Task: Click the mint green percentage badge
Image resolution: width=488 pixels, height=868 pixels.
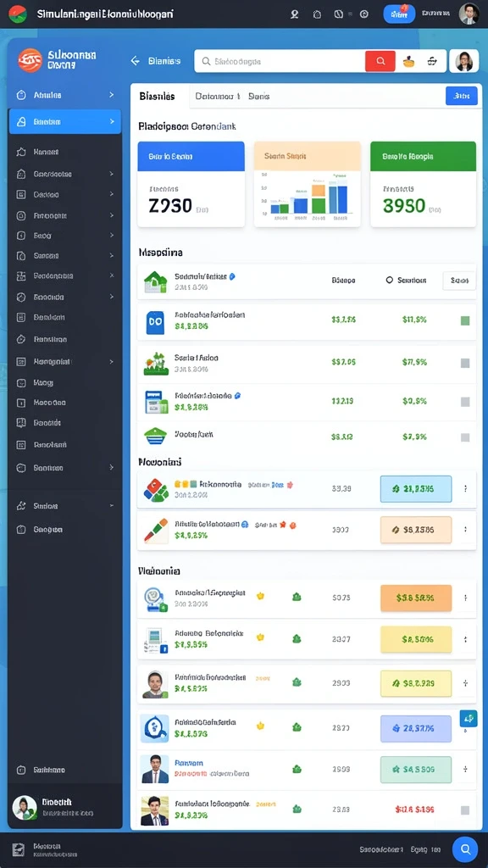Action: [415, 769]
